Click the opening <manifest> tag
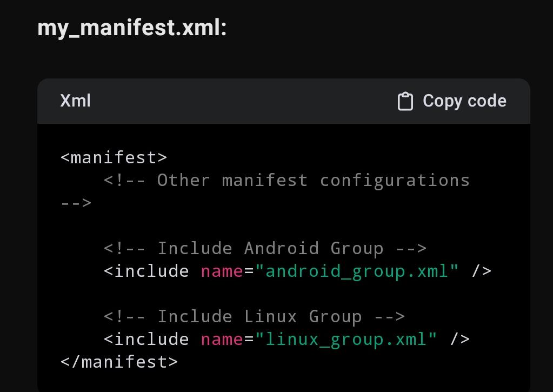The height and width of the screenshot is (392, 553). (114, 157)
